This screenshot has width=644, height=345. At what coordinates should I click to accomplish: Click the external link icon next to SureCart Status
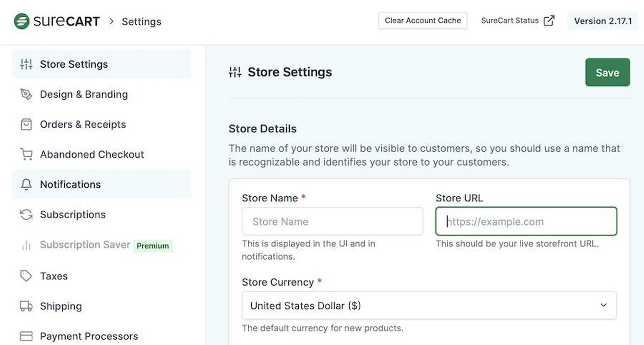549,20
